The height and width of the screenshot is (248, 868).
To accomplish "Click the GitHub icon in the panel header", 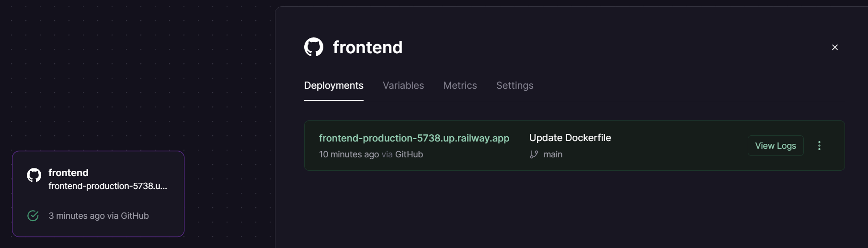I will pos(314,47).
